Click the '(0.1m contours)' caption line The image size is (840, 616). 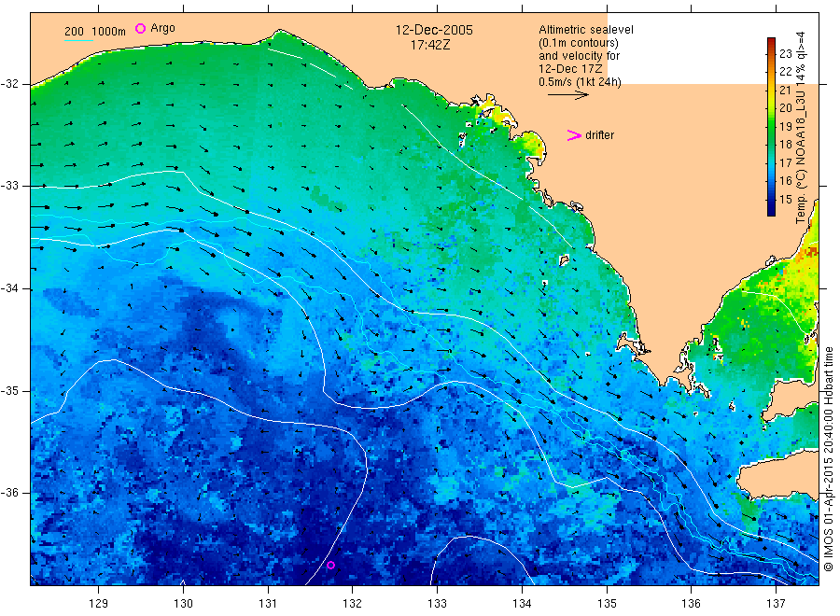(x=579, y=43)
